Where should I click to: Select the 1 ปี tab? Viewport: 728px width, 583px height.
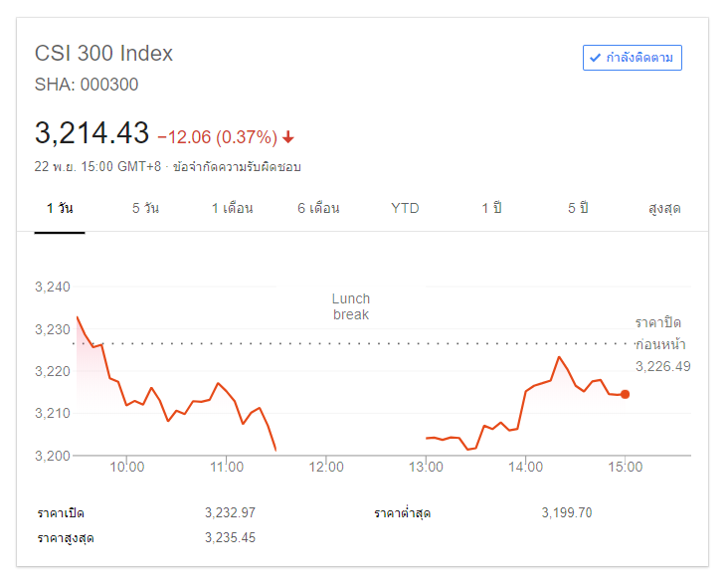[491, 208]
